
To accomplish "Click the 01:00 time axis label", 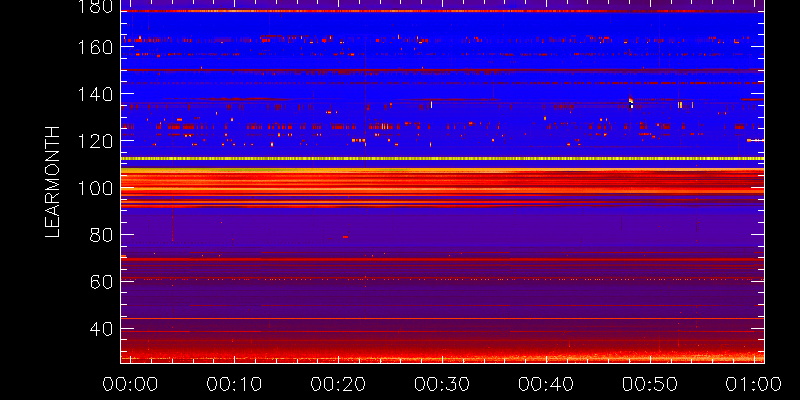I will 755,384.
